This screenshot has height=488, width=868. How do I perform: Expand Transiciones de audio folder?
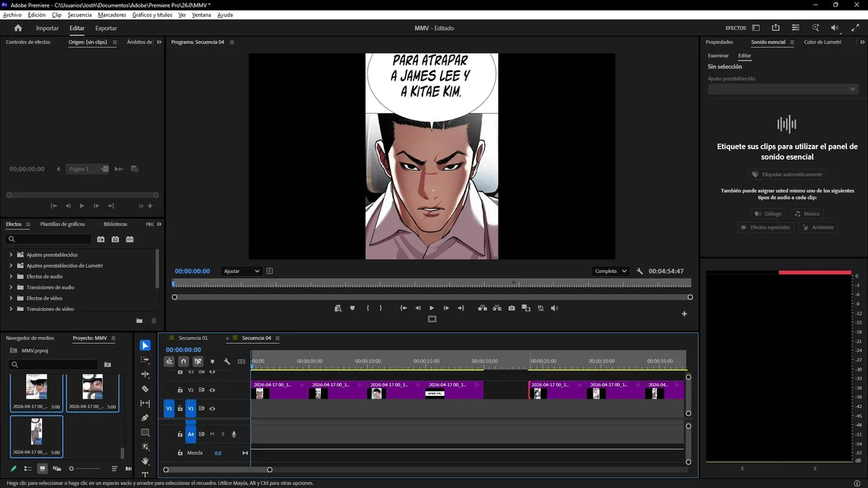[11, 287]
